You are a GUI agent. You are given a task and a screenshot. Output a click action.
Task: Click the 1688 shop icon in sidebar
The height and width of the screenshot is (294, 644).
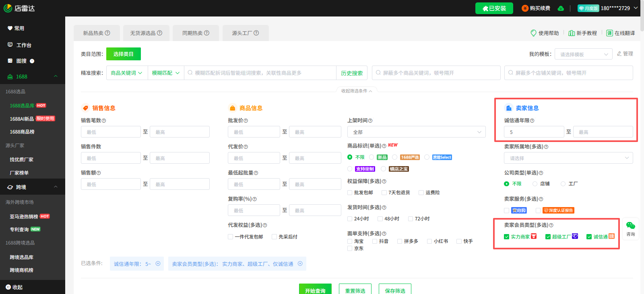(10, 76)
